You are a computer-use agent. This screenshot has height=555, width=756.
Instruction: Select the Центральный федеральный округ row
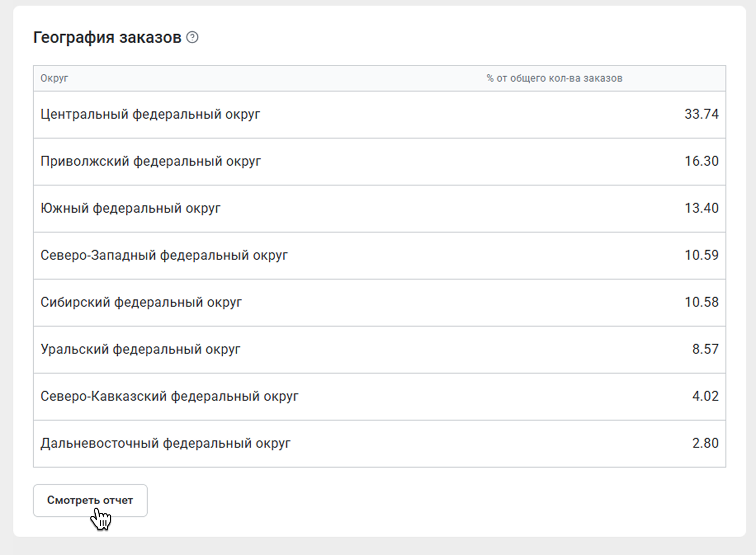click(x=150, y=114)
